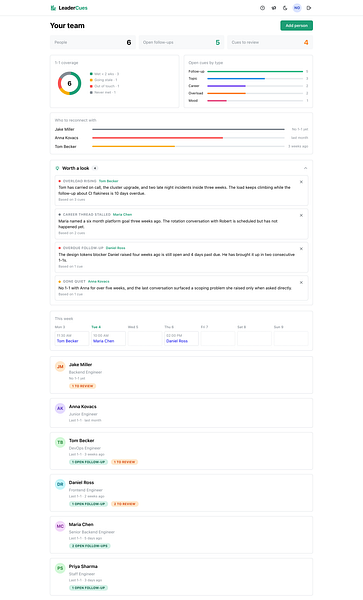The image size is (363, 600).
Task: Open Maria Chen link in Career Thread card
Action: (122, 214)
